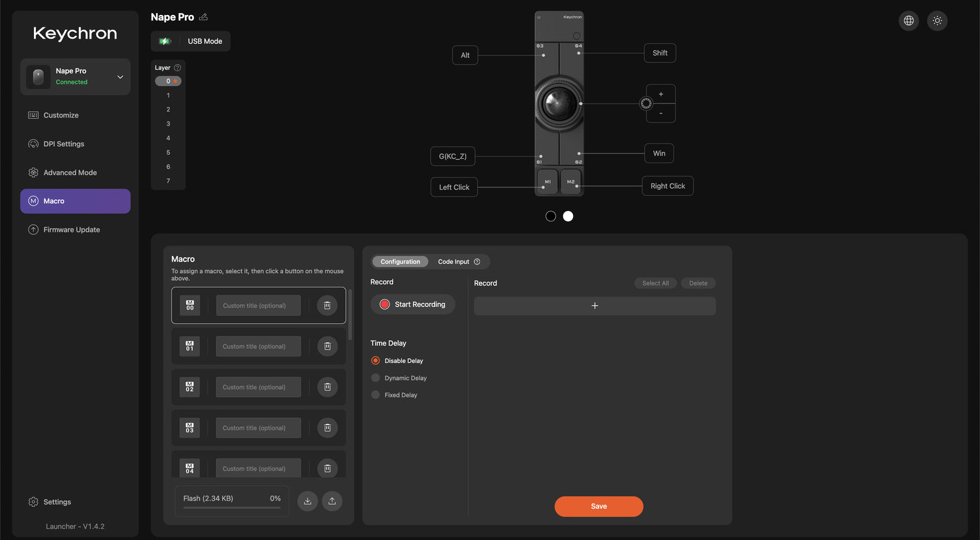This screenshot has height=540, width=980.
Task: Delete macro M04 with its trash icon
Action: tap(327, 468)
